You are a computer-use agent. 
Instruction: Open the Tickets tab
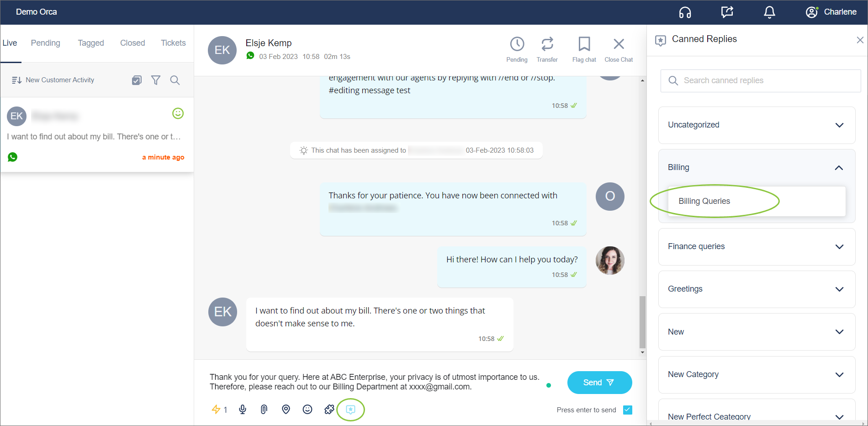(x=173, y=43)
